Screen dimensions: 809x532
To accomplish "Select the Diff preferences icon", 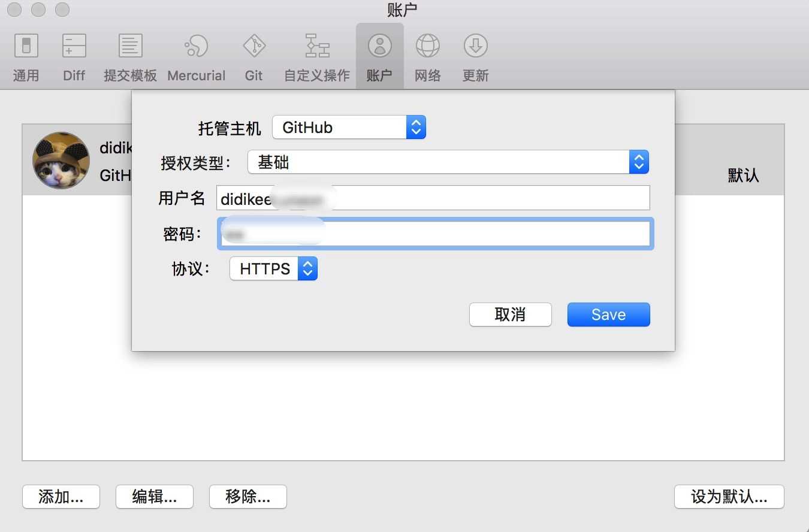I will point(74,58).
